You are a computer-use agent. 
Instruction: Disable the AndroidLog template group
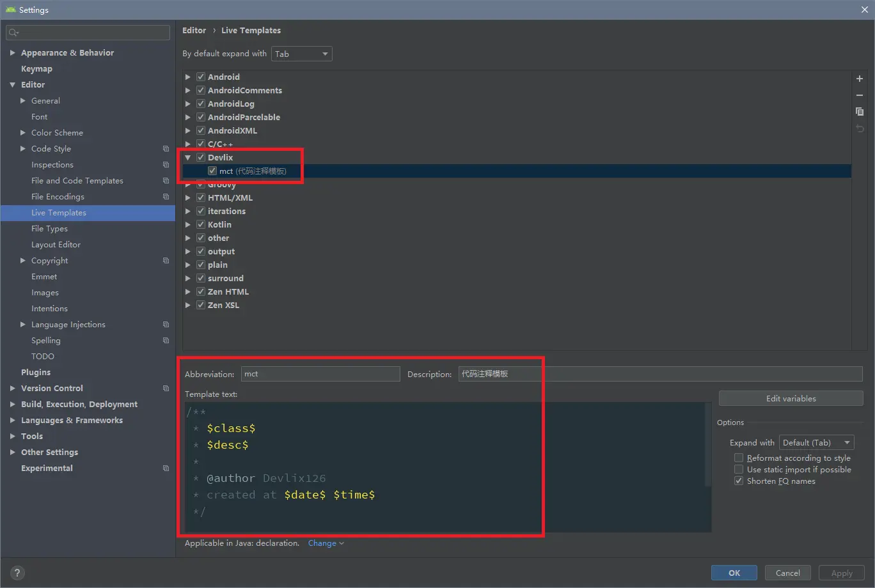(201, 104)
